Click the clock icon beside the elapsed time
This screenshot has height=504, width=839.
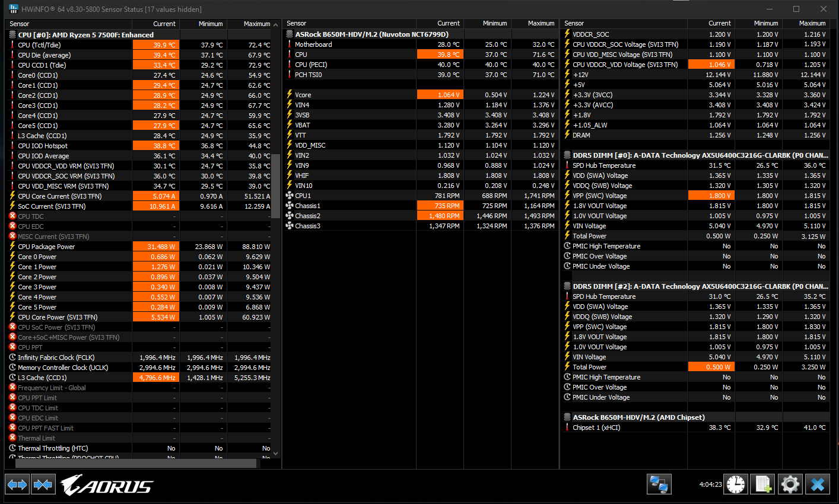pyautogui.click(x=736, y=484)
